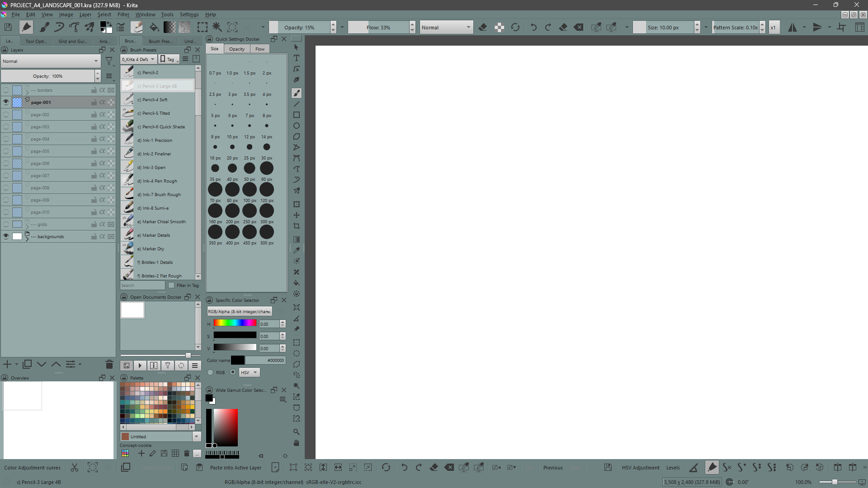This screenshot has height=488, width=868.
Task: Click the hue rainbow slider bar
Action: click(235, 323)
